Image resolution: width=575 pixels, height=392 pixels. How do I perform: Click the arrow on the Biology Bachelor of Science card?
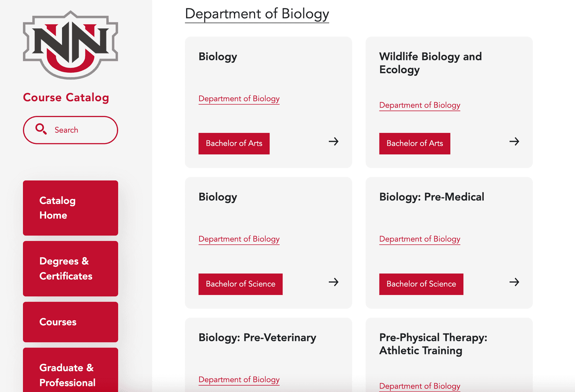(x=333, y=282)
